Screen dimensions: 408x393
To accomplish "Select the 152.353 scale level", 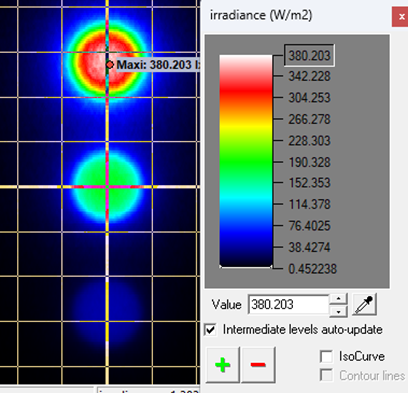I will (309, 183).
